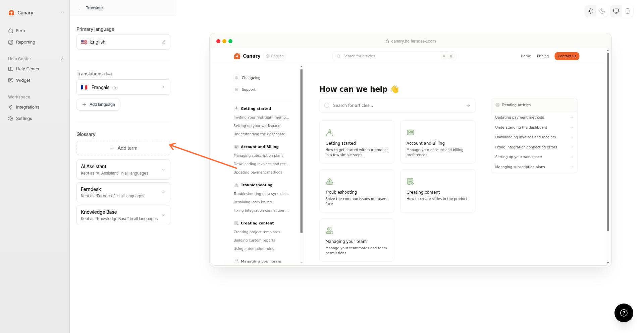Click the Troubleshooting card warning icon
The image size is (644, 333).
pos(329,182)
